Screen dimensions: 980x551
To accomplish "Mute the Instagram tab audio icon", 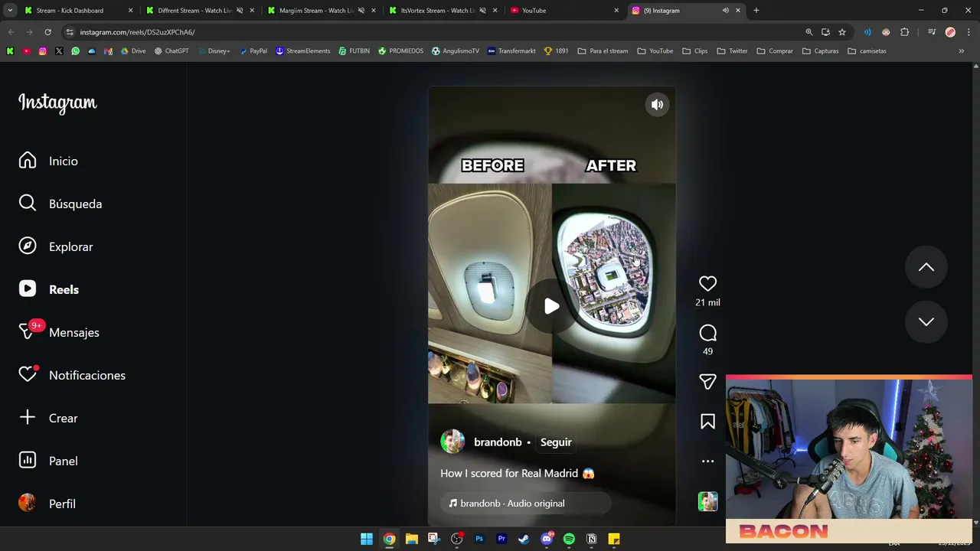I will pos(725,11).
